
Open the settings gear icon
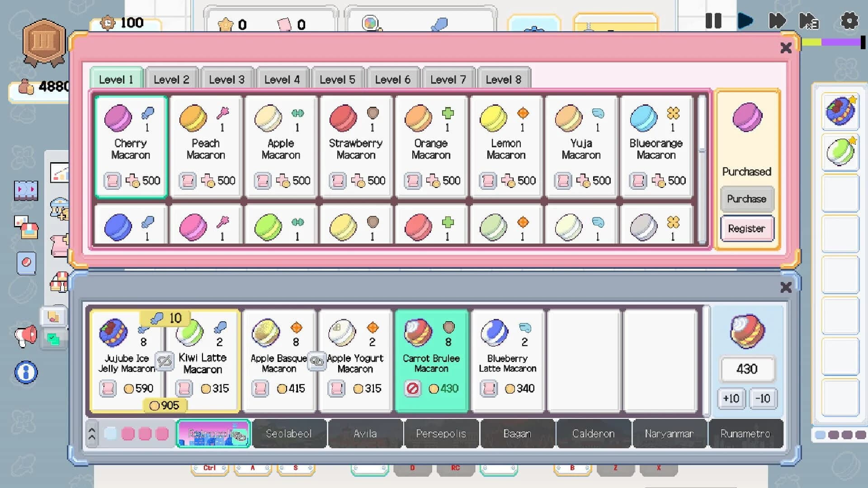[849, 20]
